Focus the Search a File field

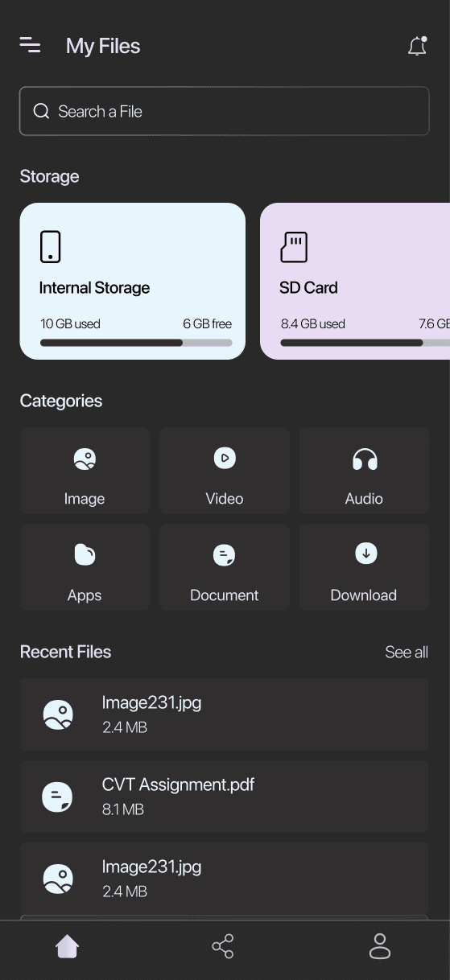pos(225,111)
